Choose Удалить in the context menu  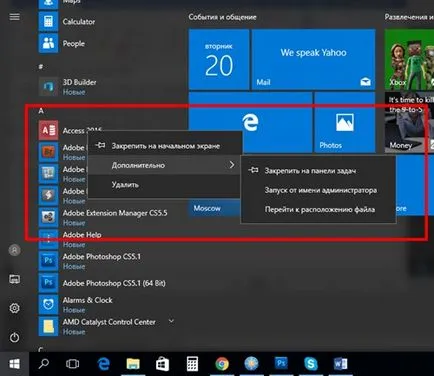164,184
